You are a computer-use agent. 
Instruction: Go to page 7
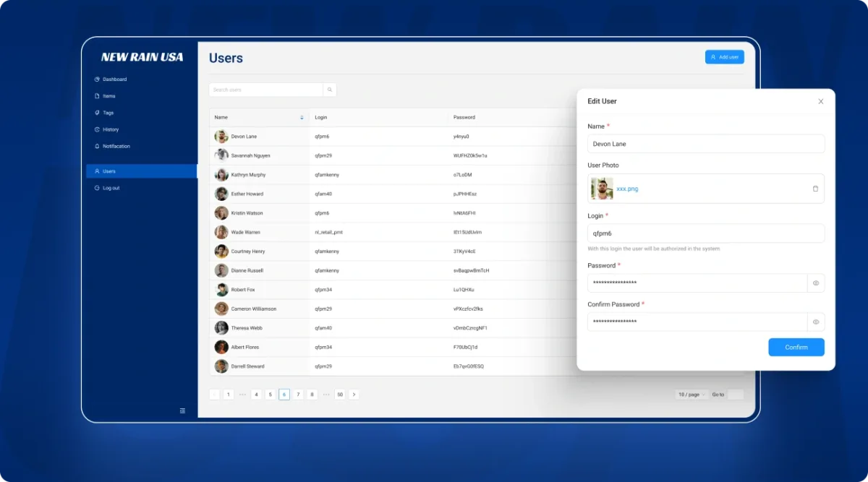(298, 395)
